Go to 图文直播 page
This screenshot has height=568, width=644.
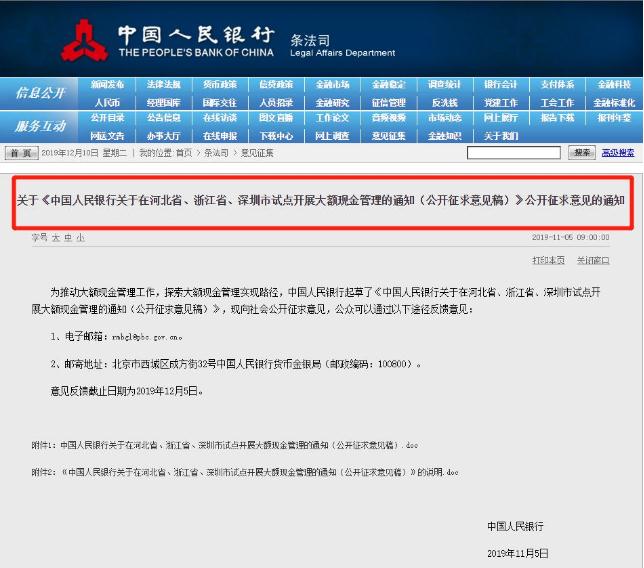point(276,118)
